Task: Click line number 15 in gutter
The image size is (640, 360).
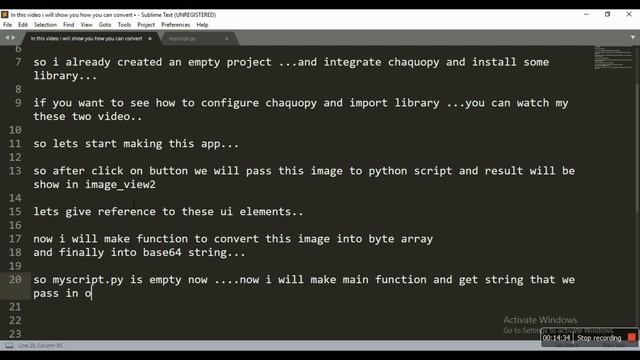Action: (15, 211)
